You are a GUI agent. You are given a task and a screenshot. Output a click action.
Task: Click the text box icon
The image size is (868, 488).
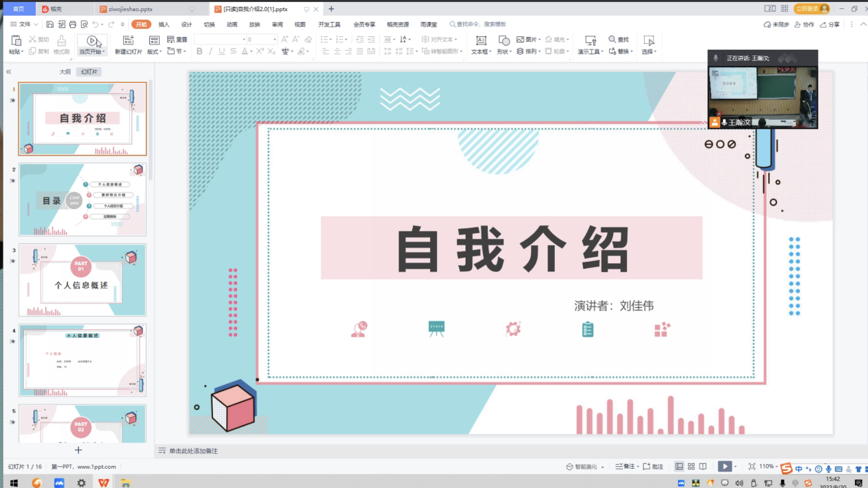click(x=481, y=40)
